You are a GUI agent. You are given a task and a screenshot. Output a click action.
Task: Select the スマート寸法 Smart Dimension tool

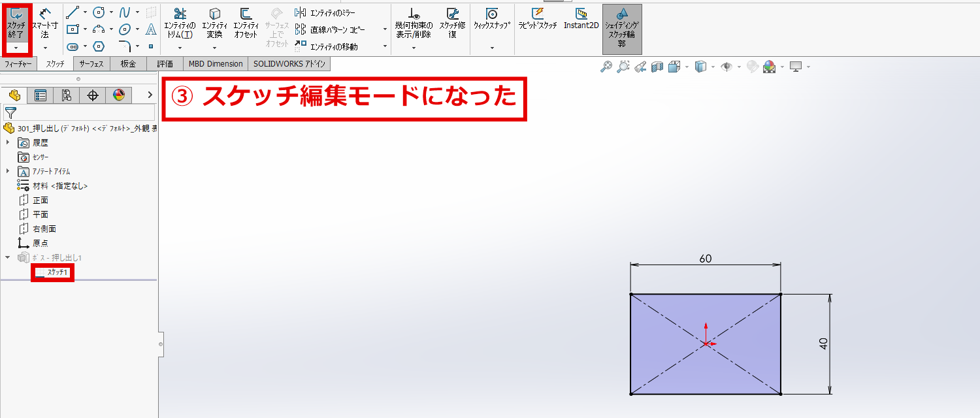(45, 24)
